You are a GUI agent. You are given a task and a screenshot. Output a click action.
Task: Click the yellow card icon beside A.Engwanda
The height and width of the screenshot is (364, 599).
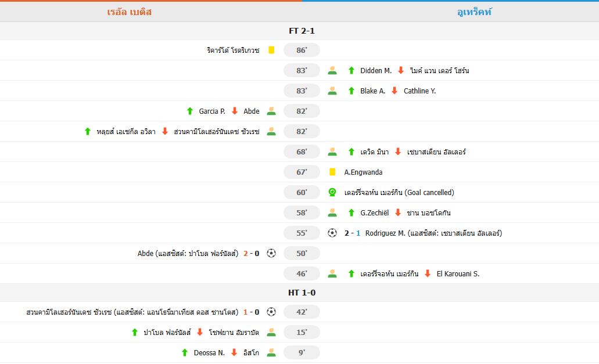coord(332,172)
